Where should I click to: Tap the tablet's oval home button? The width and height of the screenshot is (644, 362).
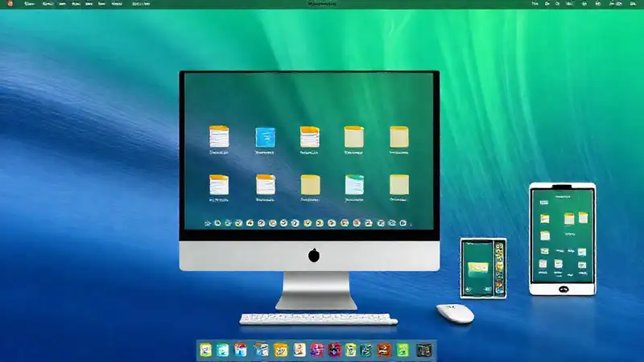[x=563, y=290]
